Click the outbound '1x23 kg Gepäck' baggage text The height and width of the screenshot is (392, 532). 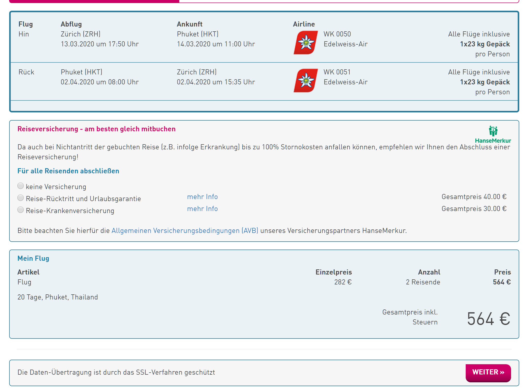point(485,44)
